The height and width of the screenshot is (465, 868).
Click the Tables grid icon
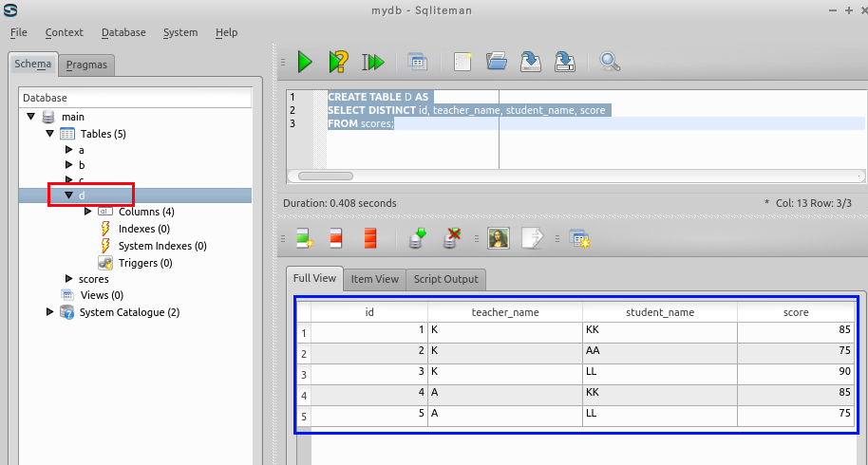click(x=67, y=134)
